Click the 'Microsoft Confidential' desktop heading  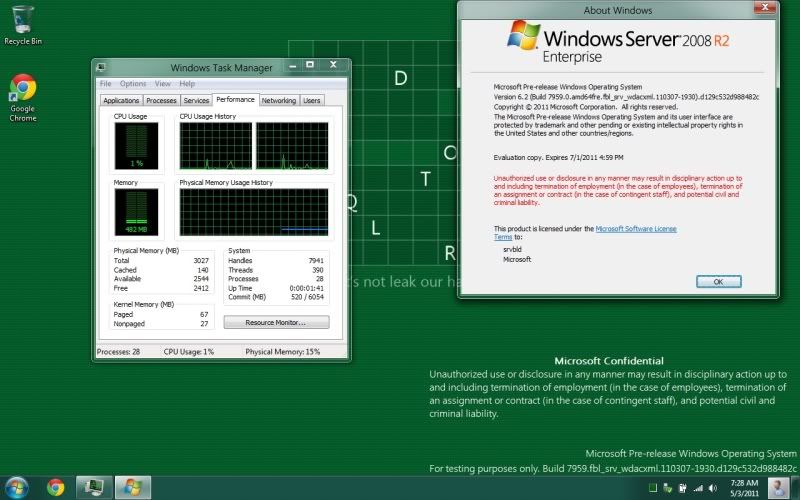pyautogui.click(x=609, y=361)
